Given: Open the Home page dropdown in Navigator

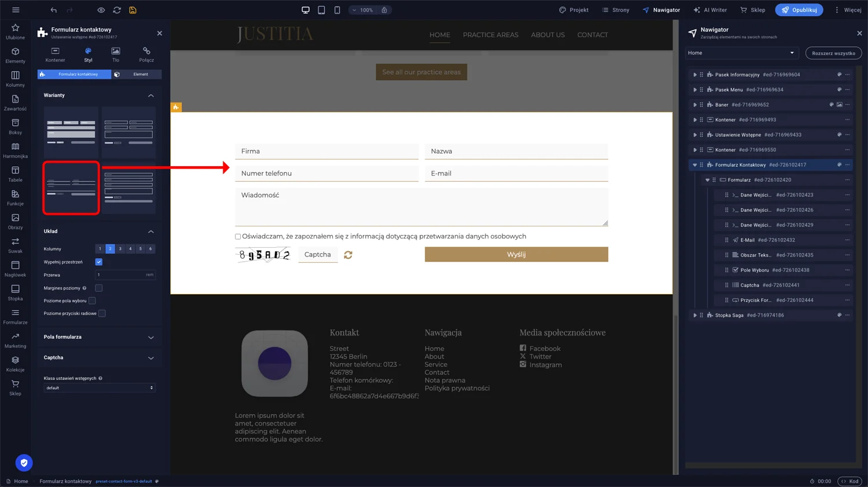Looking at the screenshot, I should (x=741, y=53).
